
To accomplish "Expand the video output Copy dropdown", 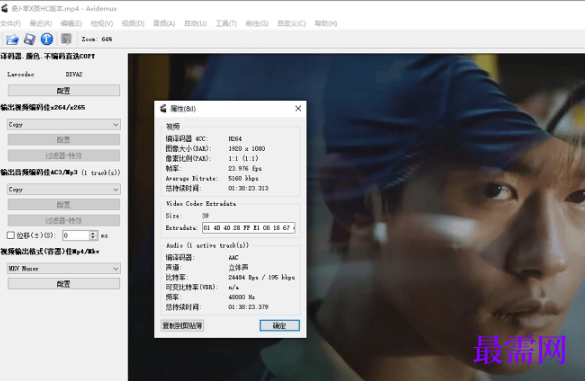I will point(64,124).
